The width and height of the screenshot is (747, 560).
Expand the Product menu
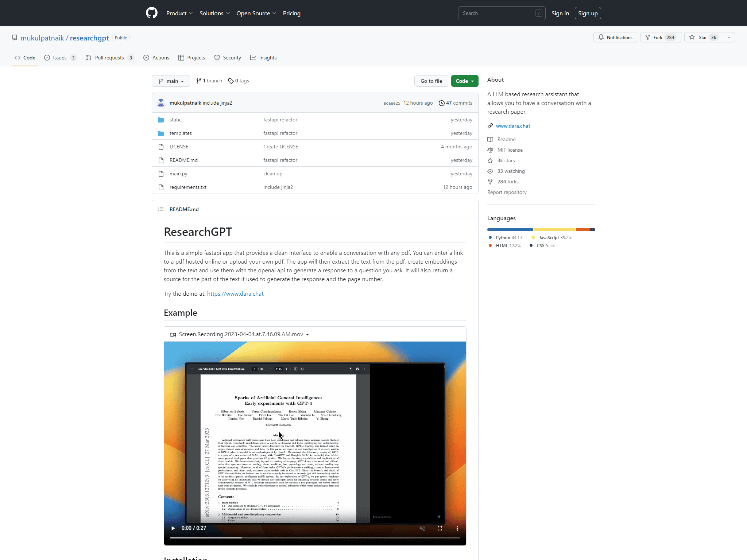click(179, 13)
